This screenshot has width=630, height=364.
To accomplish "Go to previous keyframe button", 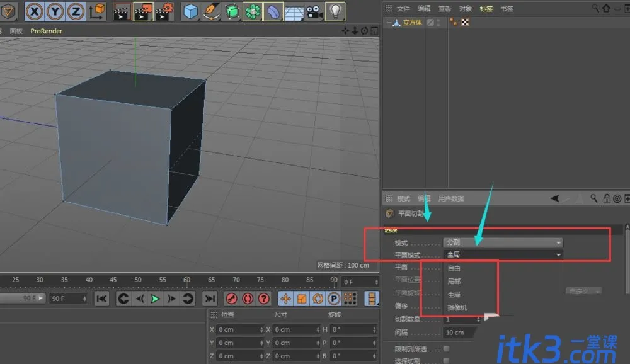I will pyautogui.click(x=123, y=299).
